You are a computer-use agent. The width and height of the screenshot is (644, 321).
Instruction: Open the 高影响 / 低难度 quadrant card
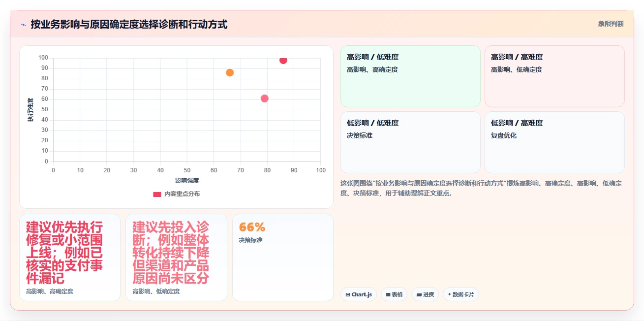click(410, 76)
